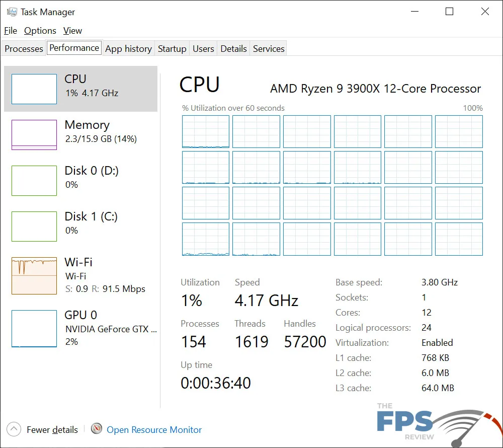Screen dimensions: 503x448
Task: Click the last logical processor graph in bottom row
Action: (459, 239)
